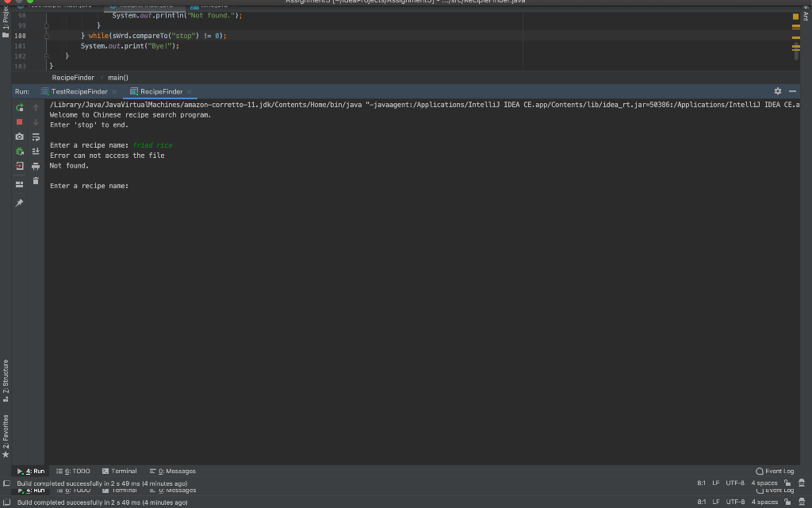Clear console output with the trash icon
The height and width of the screenshot is (508, 812).
click(x=36, y=181)
